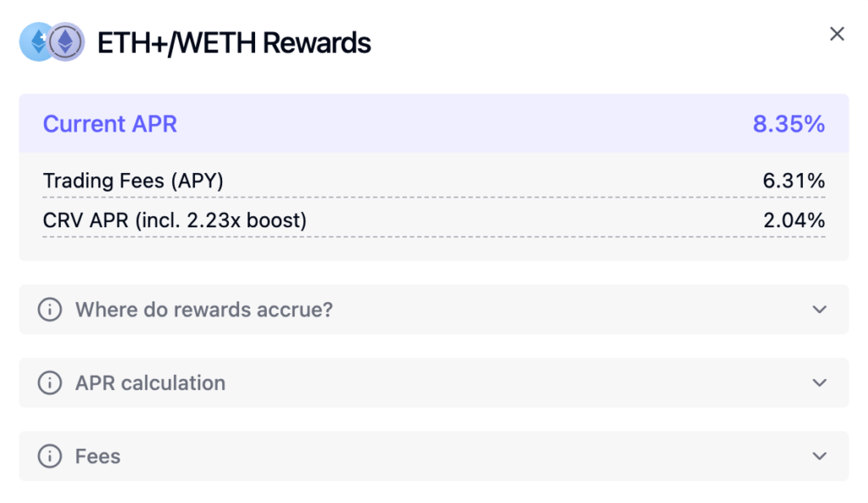This screenshot has height=503, width=868.
Task: Open the Where do rewards accrue? label
Action: (203, 310)
